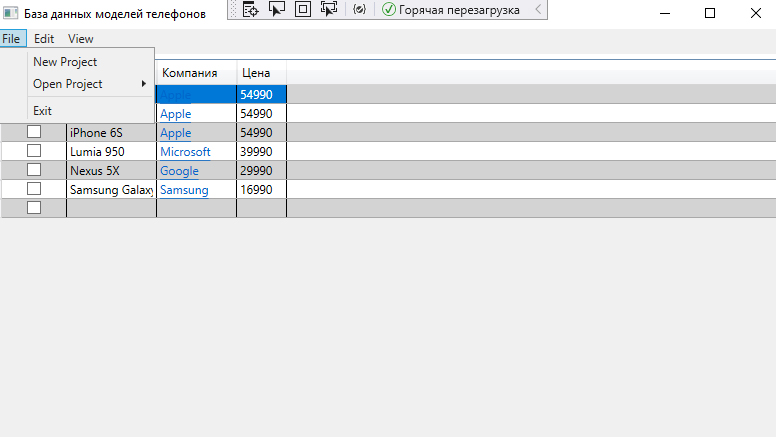Collapse the debug toolbar with the chevron
The image size is (776, 437).
coord(538,9)
